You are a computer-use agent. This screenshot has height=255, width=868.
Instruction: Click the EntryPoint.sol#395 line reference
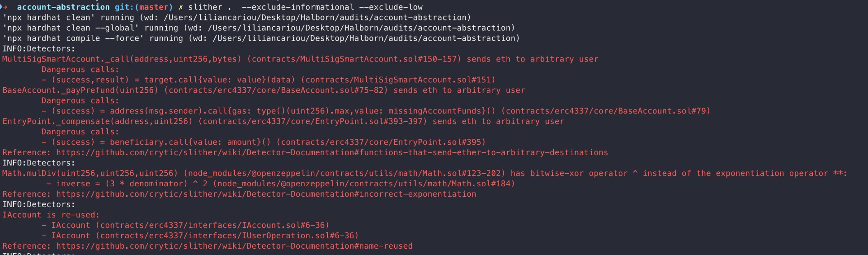pyautogui.click(x=381, y=142)
